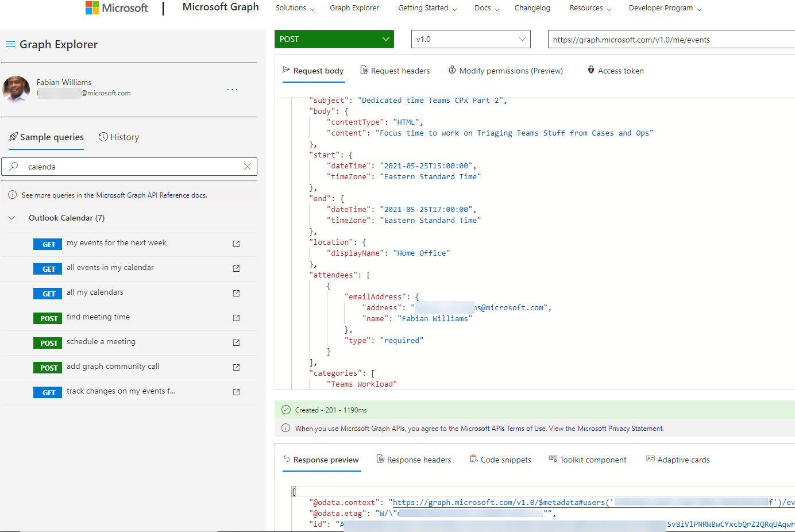Open the Changelog nav link
This screenshot has width=795, height=532.
(532, 8)
